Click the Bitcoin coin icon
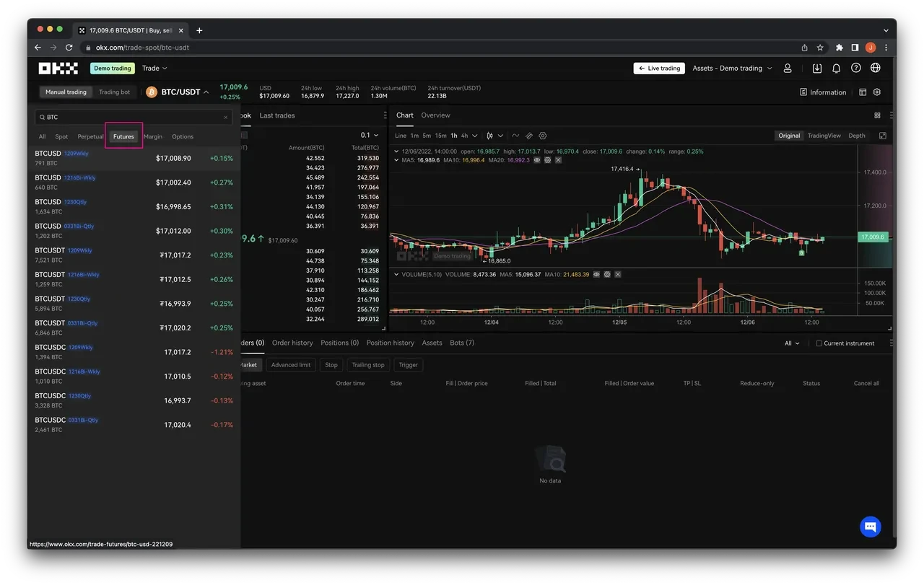This screenshot has height=585, width=924. [x=152, y=92]
